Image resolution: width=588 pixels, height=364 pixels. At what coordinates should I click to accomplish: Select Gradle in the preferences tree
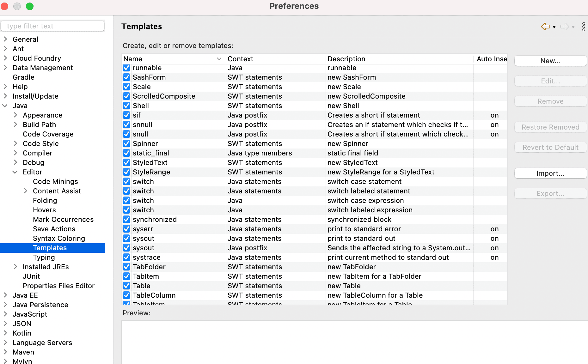(x=23, y=77)
